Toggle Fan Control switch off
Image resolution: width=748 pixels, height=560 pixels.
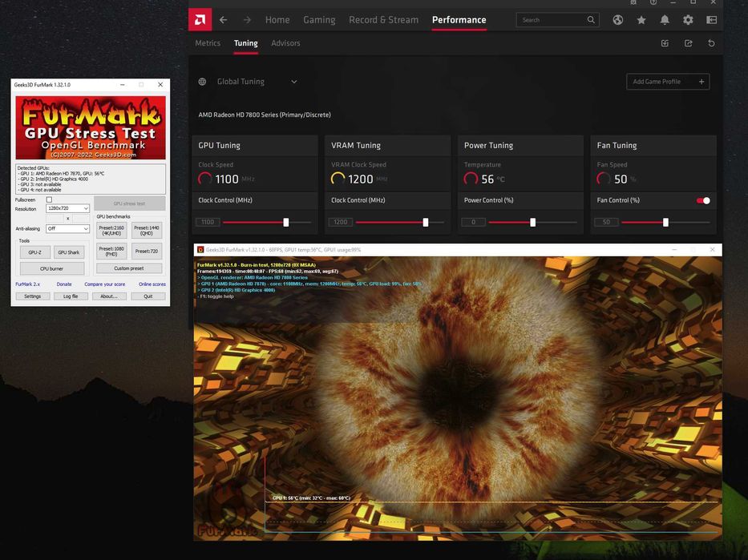pos(703,200)
